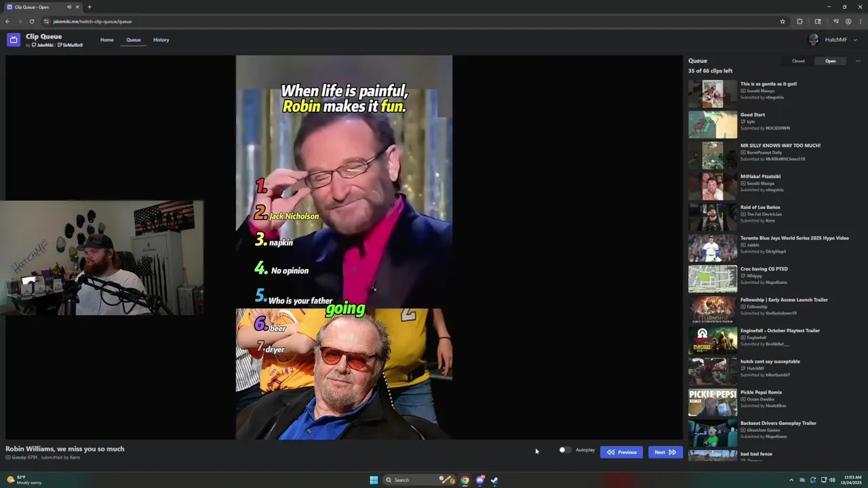Click 'GhostJam Games' channel name
Screen dimensions: 868x488
click(x=764, y=430)
